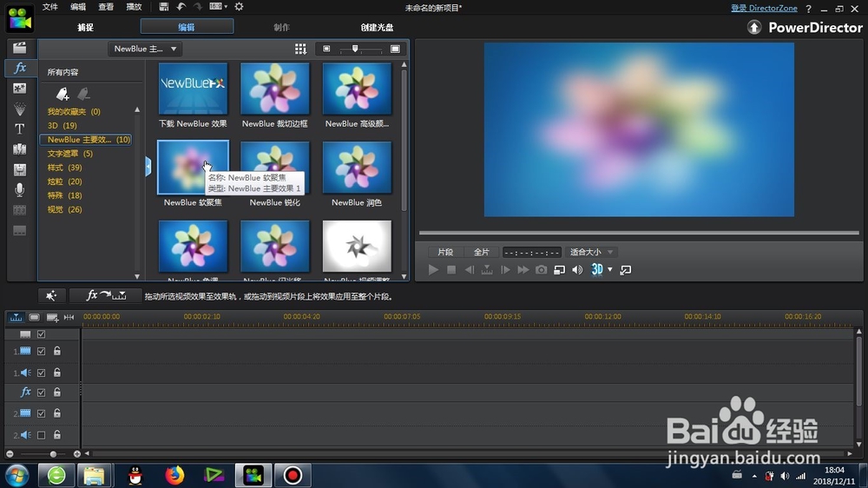
Task: Switch to the 创建光盘 tab
Action: (377, 27)
